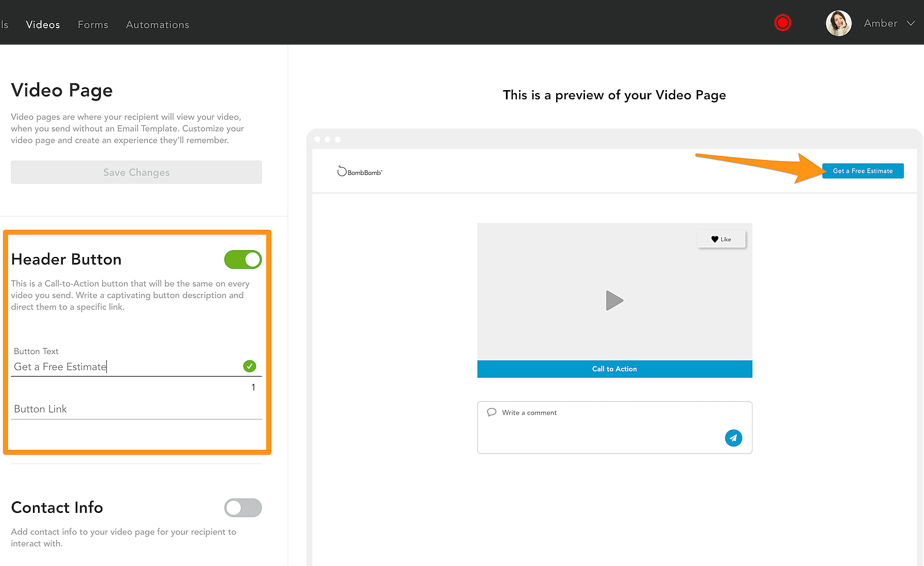Click the Save Changes button
924x566 pixels.
click(136, 172)
